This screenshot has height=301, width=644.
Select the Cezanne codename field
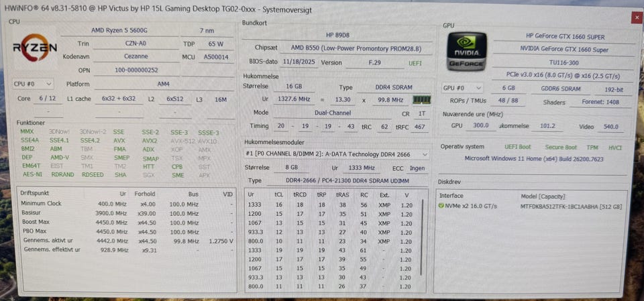click(x=136, y=56)
